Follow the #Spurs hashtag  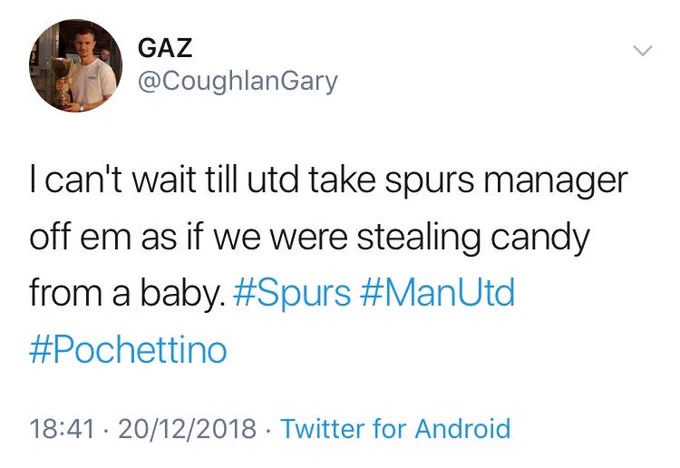[292, 293]
